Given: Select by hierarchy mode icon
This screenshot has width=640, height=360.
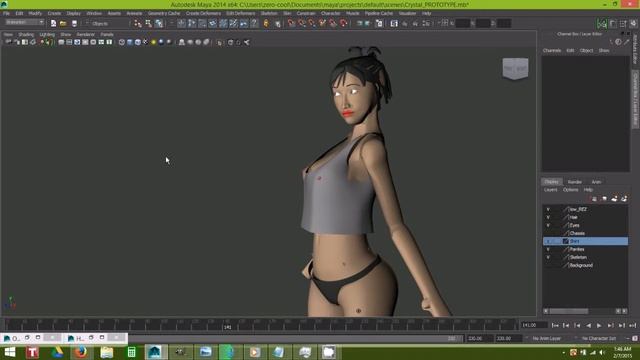Looking at the screenshot, I should pyautogui.click(x=138, y=24).
